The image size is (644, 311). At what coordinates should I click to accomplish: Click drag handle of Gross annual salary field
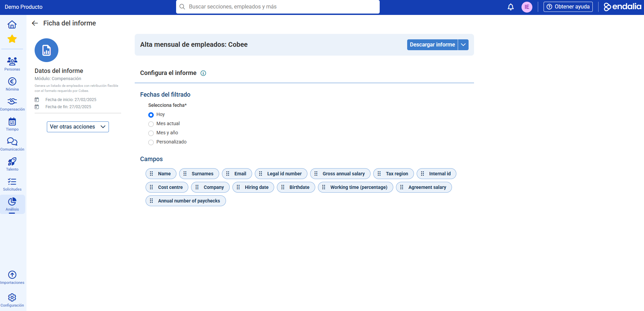coord(316,174)
